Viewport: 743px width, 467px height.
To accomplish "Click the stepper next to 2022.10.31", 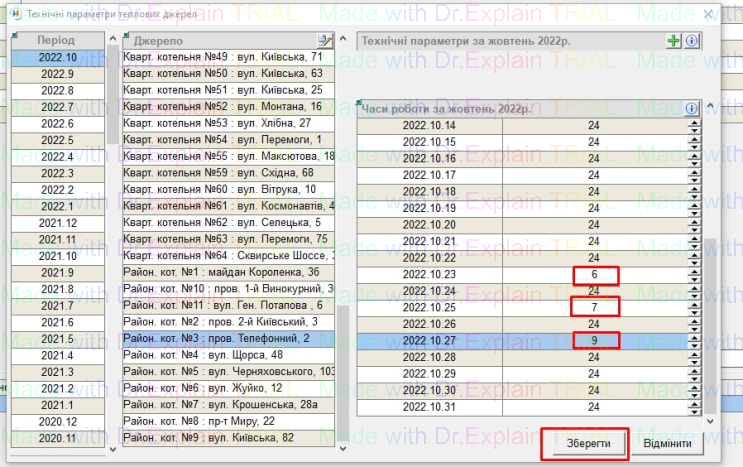I will [693, 406].
